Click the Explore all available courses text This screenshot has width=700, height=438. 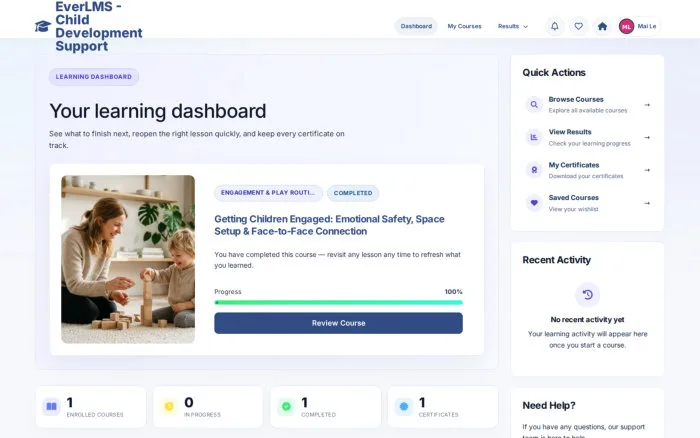click(588, 110)
